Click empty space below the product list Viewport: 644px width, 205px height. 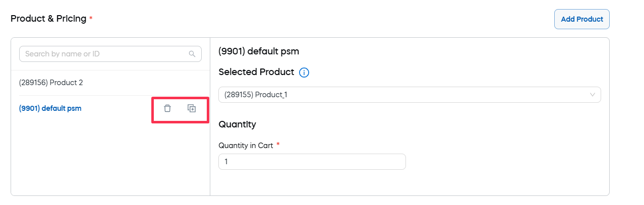pyautogui.click(x=110, y=156)
